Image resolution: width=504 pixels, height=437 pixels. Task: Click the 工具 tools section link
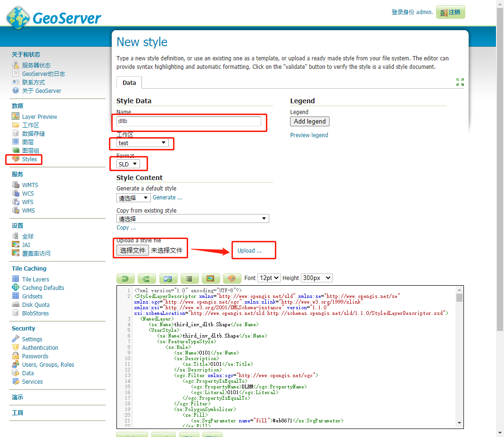(17, 412)
